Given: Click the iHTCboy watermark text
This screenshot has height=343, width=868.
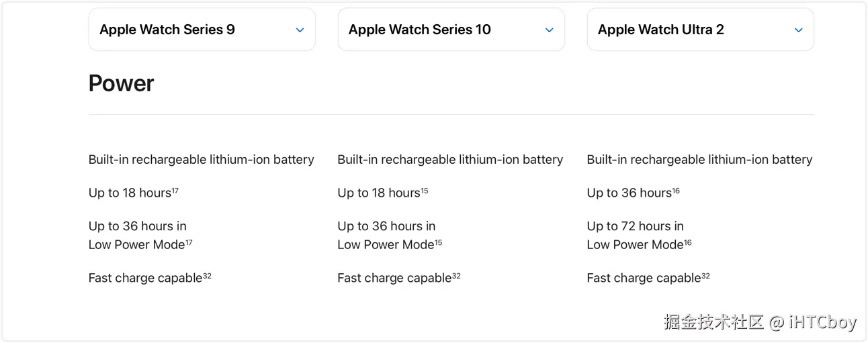Looking at the screenshot, I should click(x=823, y=322).
